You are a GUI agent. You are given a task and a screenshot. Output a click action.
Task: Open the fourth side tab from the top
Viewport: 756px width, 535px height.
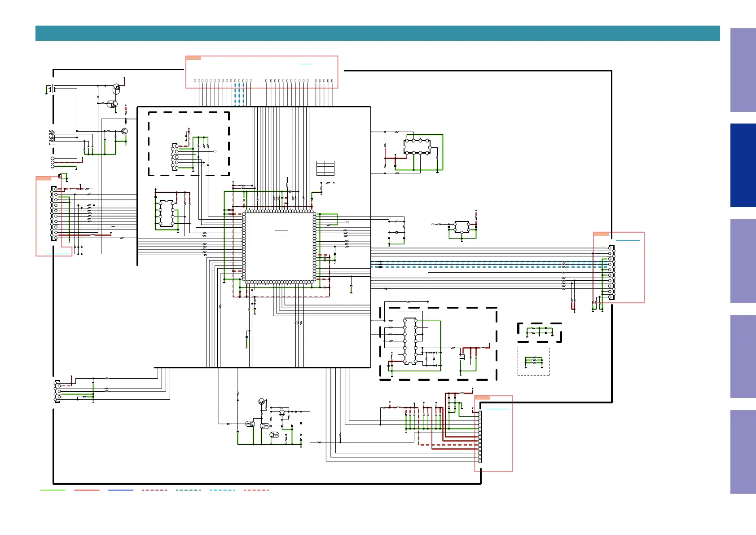coord(743,356)
